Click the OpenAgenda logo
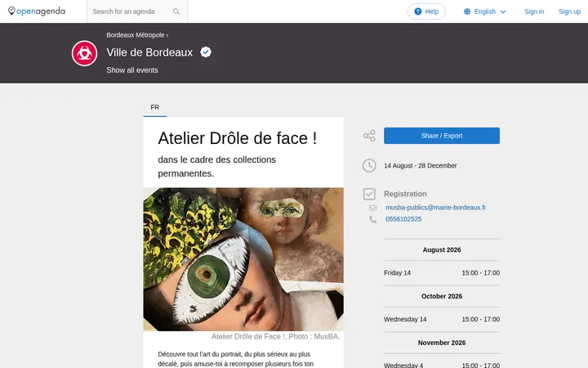 point(37,11)
